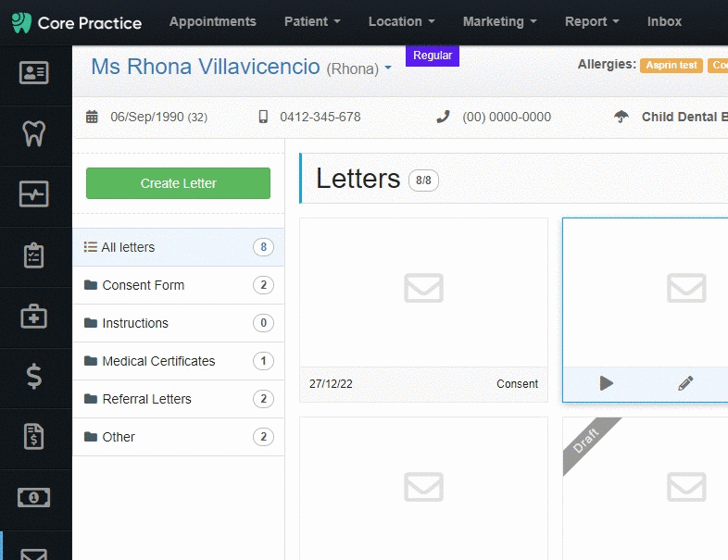Click the Create Letter button
The width and height of the screenshot is (728, 560).
[x=178, y=183]
